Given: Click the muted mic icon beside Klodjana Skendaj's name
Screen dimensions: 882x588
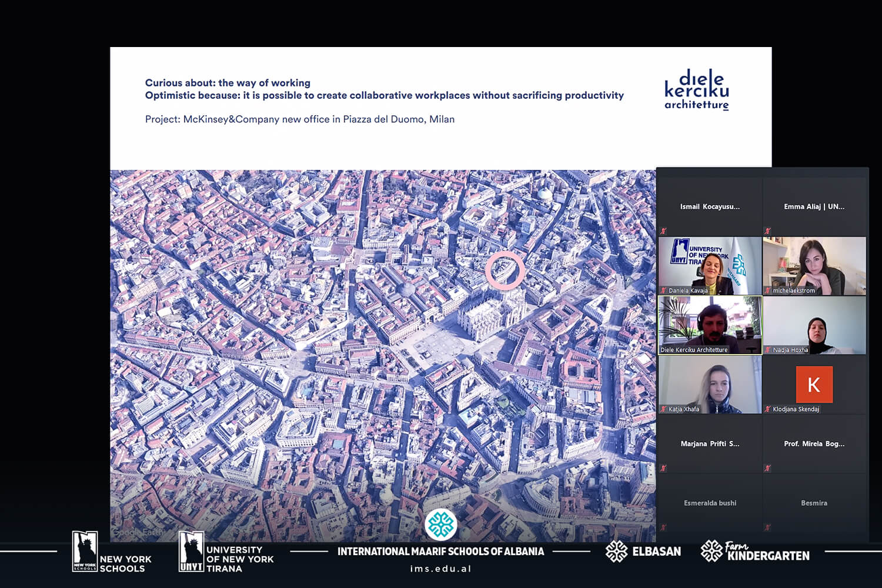Looking at the screenshot, I should pos(767,409).
